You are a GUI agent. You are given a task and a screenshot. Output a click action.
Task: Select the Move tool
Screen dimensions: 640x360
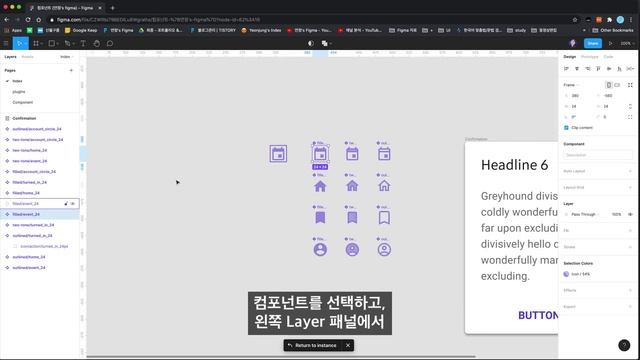click(19, 43)
